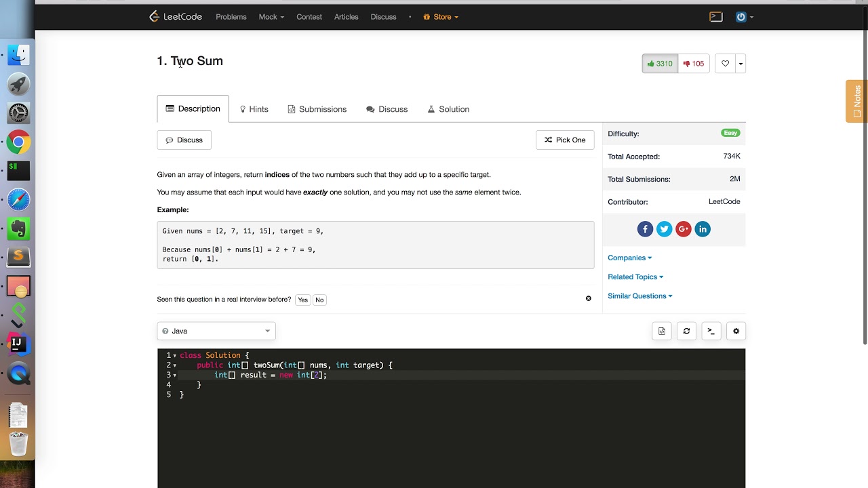The height and width of the screenshot is (488, 868).
Task: Open the Problems link in navbar
Action: pyautogui.click(x=231, y=17)
